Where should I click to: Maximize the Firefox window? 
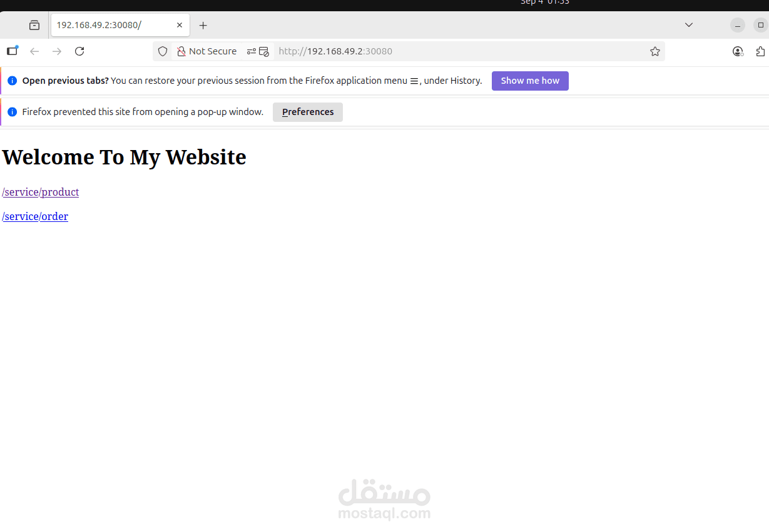click(761, 25)
